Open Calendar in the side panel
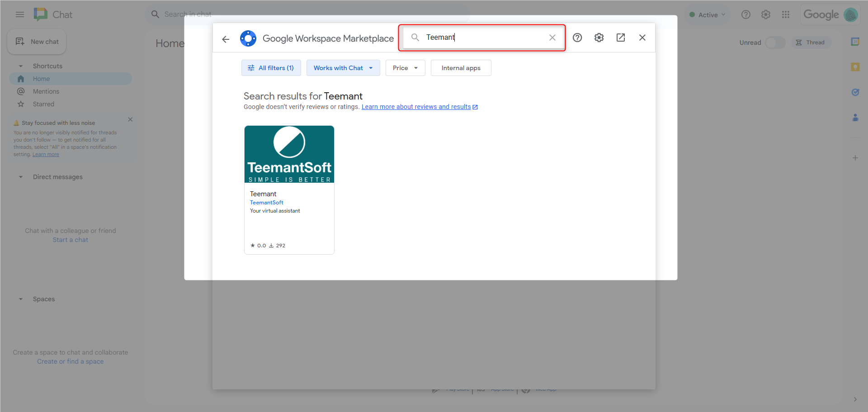 855,42
